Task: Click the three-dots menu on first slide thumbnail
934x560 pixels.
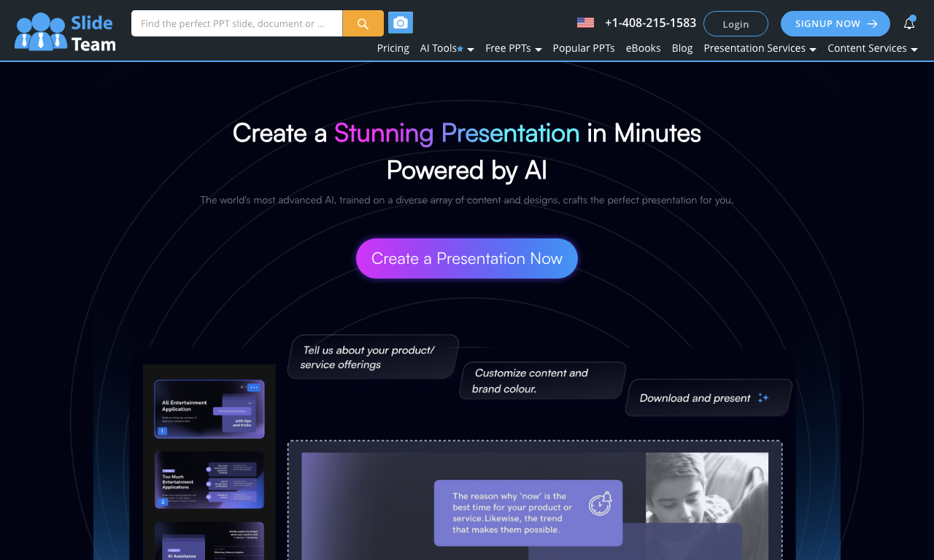Action: [x=253, y=388]
